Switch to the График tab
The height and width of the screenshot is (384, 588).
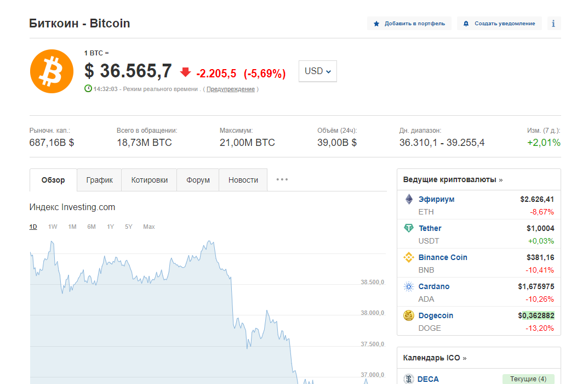click(99, 180)
